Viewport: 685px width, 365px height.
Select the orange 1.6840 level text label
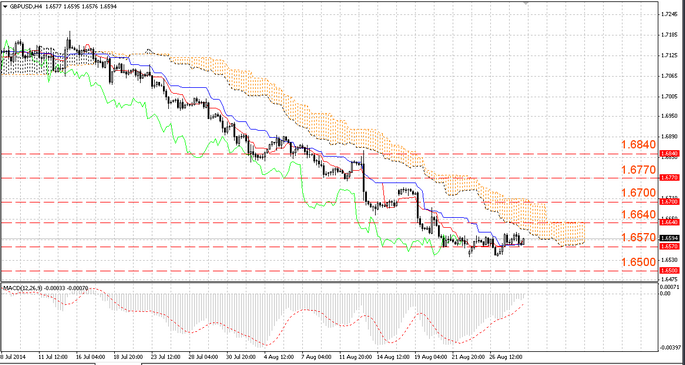638,145
